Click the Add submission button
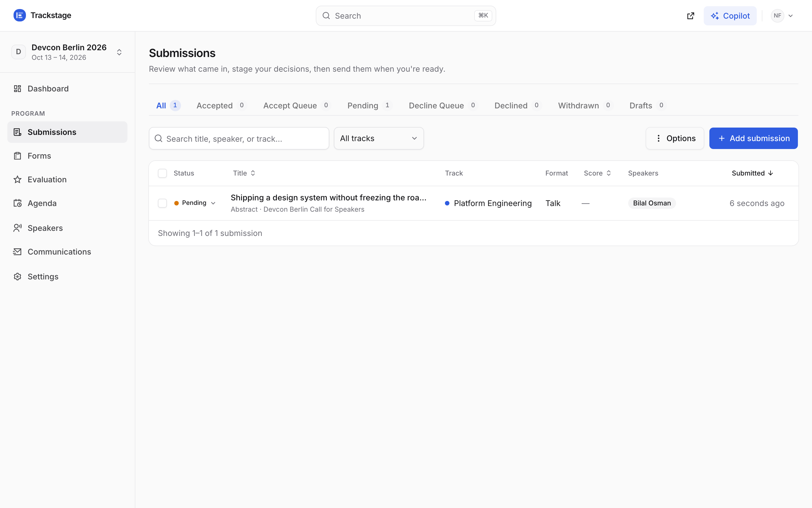The height and width of the screenshot is (508, 812). click(753, 138)
